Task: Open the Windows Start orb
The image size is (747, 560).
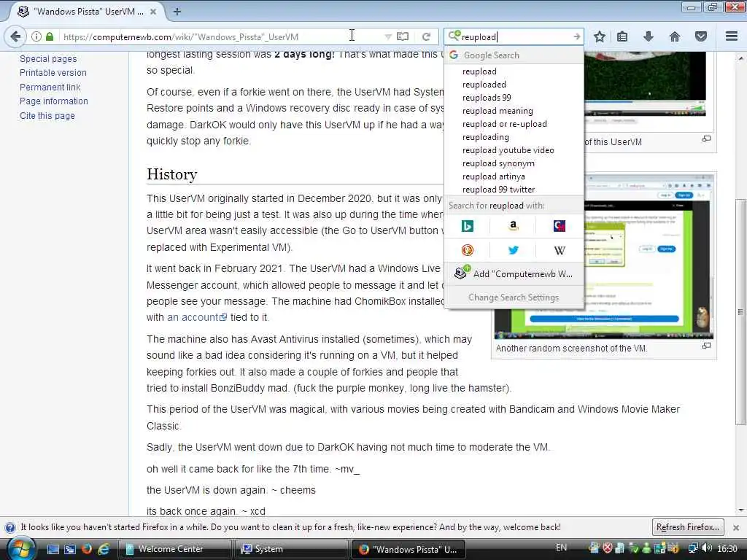Action: (20, 548)
